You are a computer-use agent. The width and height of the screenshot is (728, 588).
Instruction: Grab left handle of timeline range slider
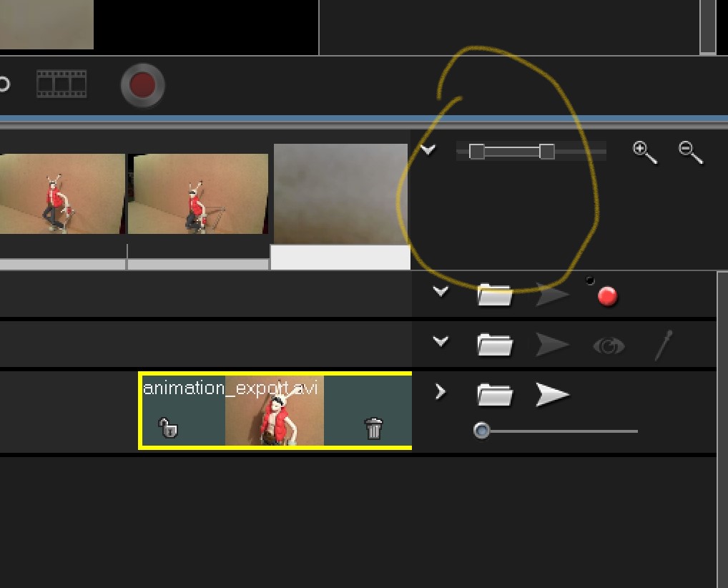[477, 152]
